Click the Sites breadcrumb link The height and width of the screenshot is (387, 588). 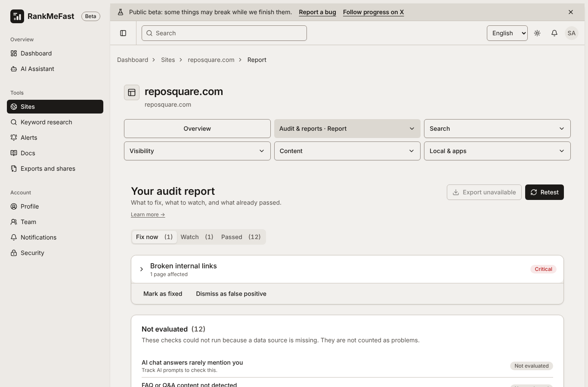[168, 60]
